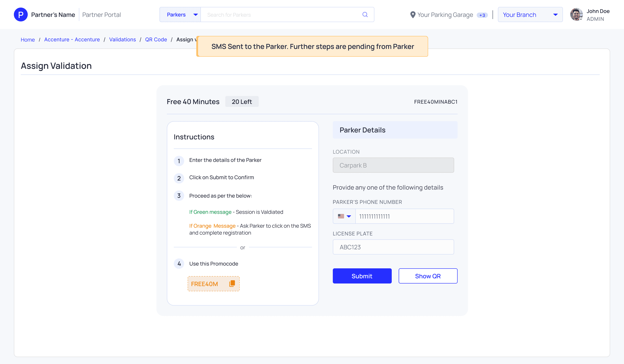Viewport: 624px width, 364px height.
Task: Click the SMS Sent notification banner
Action: 312,47
